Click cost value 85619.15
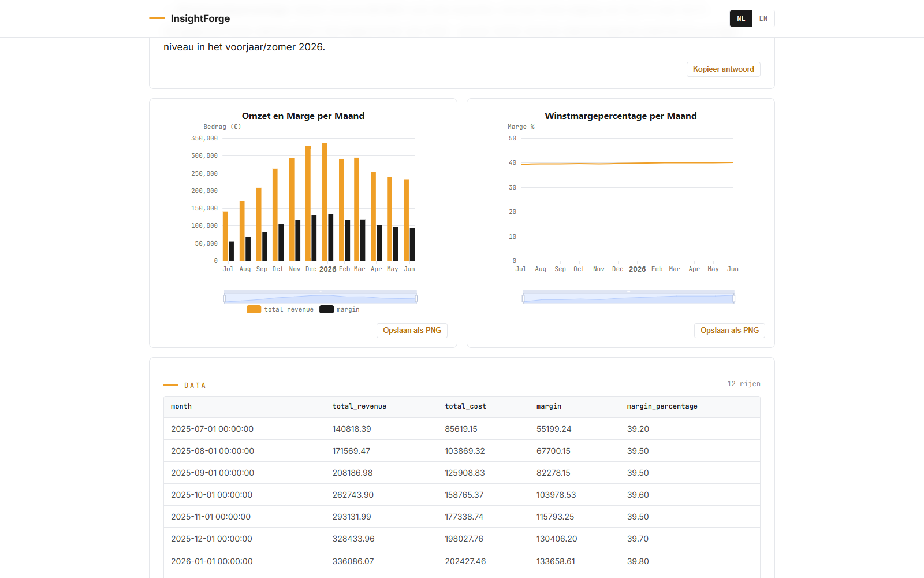The image size is (924, 578). pos(461,429)
